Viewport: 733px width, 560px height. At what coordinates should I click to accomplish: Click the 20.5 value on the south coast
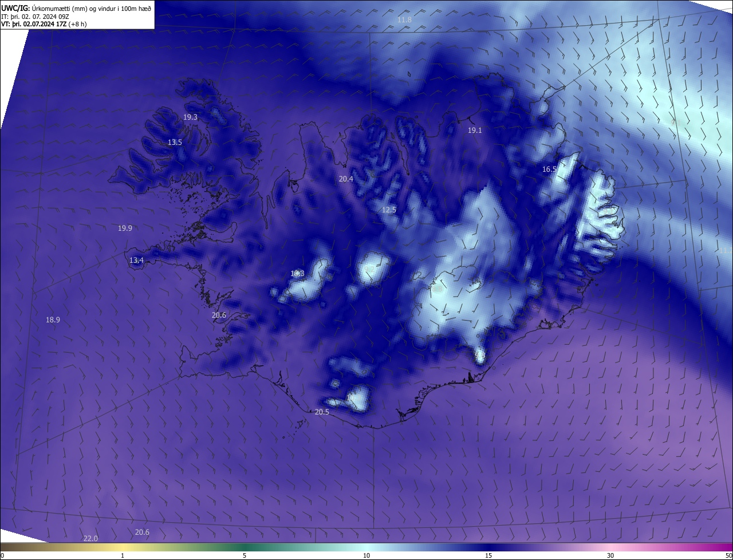pos(322,412)
